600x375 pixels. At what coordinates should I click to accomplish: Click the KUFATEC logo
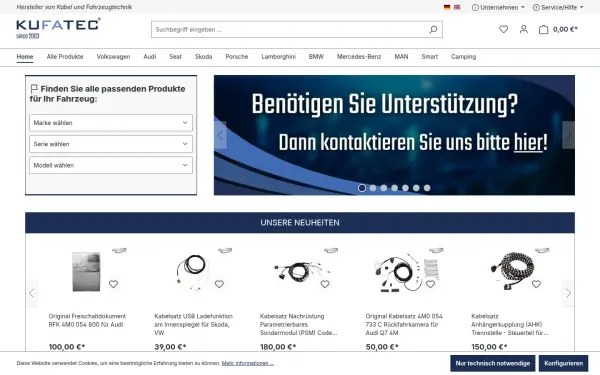tap(58, 28)
